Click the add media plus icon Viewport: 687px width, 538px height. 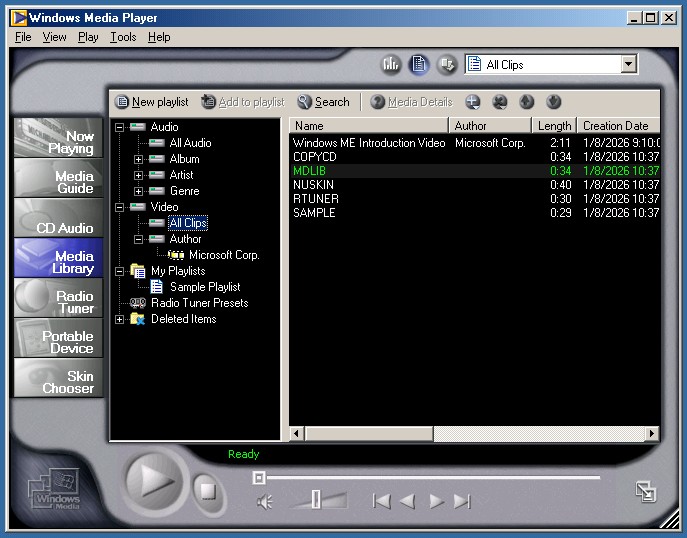472,102
